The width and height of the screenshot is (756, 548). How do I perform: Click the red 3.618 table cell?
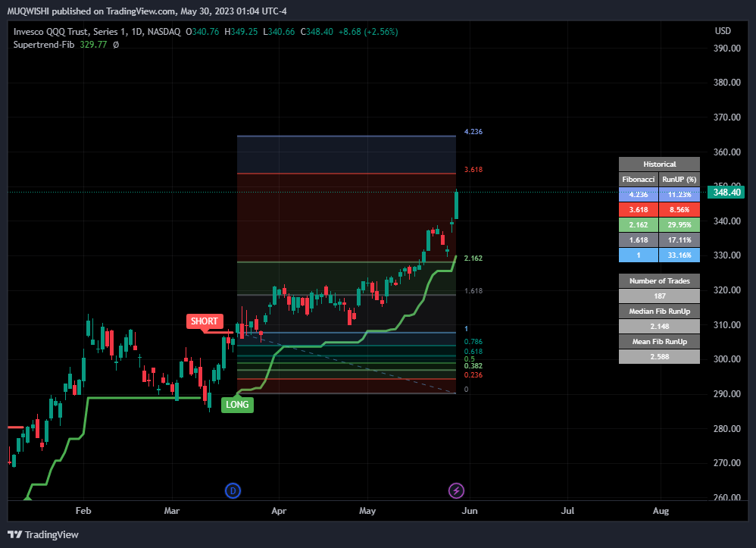click(x=639, y=209)
